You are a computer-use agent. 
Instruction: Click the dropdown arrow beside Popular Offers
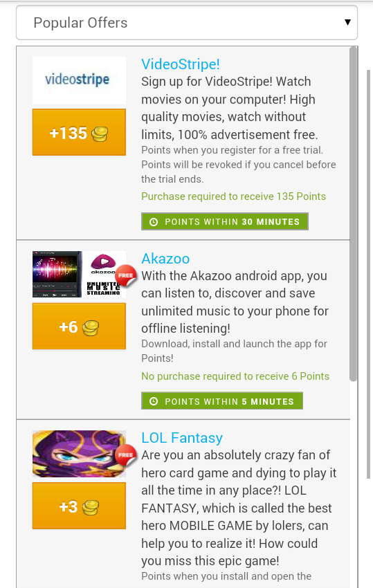[347, 22]
